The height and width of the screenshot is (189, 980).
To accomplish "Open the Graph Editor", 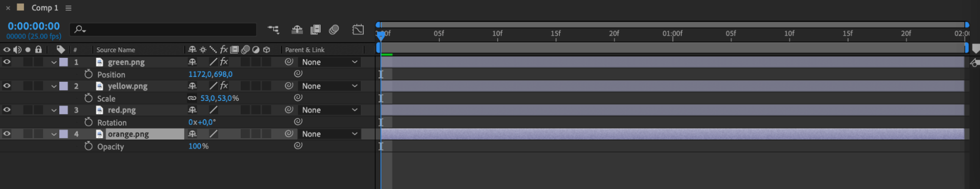I will (x=358, y=30).
